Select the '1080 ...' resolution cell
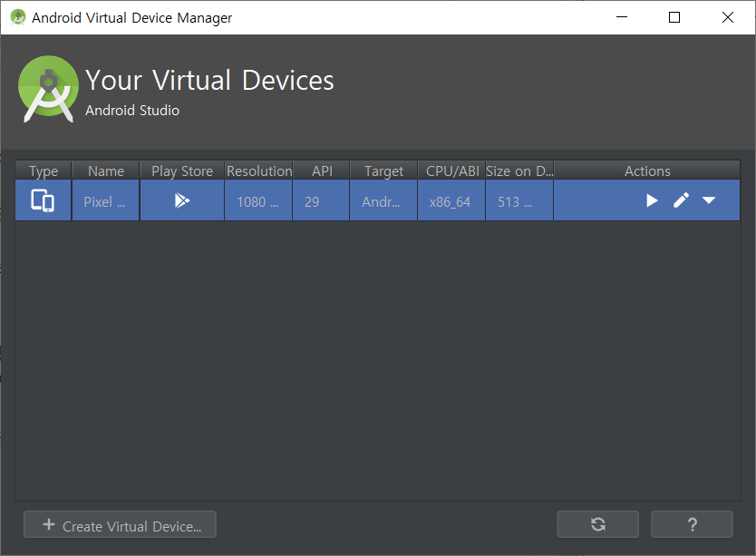Viewport: 756px width, 556px height. coord(258,200)
